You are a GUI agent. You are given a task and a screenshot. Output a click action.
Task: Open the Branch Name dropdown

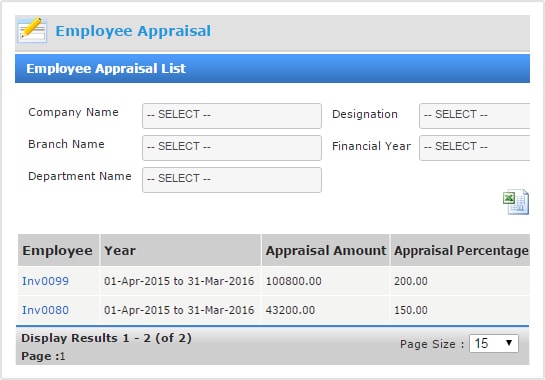[232, 148]
